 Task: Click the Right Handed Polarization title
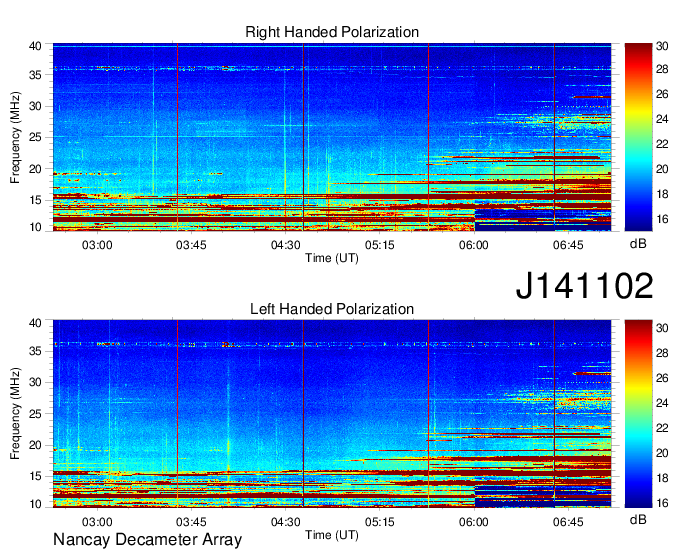[x=332, y=32]
